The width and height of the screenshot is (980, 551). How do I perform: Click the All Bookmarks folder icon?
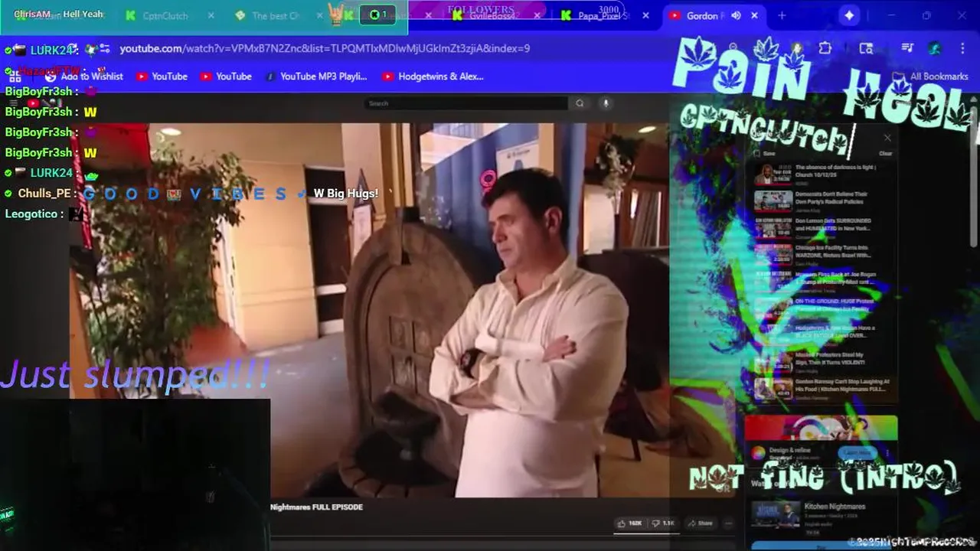pyautogui.click(x=898, y=77)
